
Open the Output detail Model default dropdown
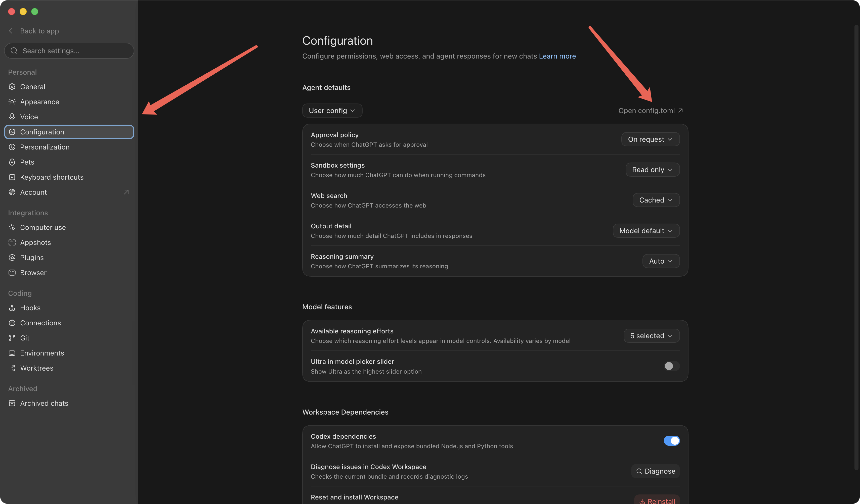click(646, 230)
